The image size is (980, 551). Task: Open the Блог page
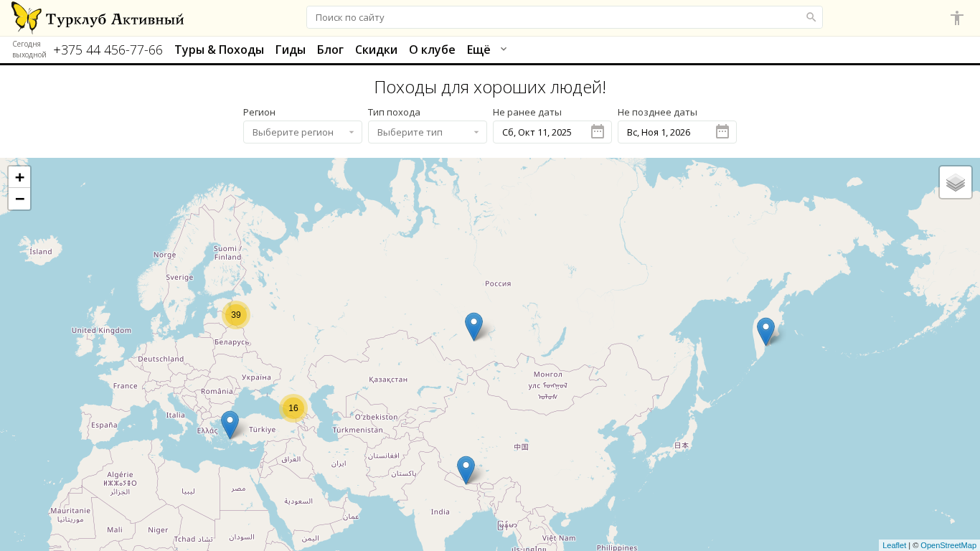pyautogui.click(x=331, y=50)
